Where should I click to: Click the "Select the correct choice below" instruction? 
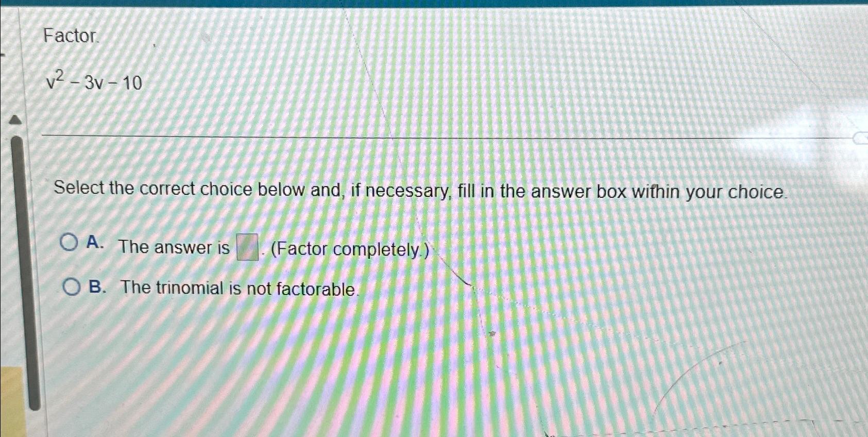(x=421, y=191)
